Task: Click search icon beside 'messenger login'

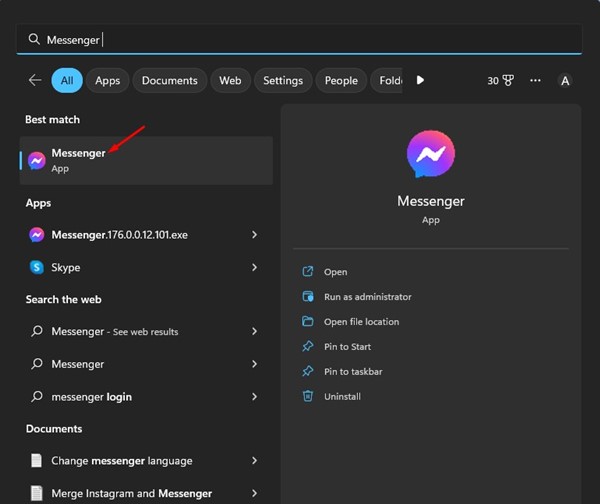Action: [37, 396]
